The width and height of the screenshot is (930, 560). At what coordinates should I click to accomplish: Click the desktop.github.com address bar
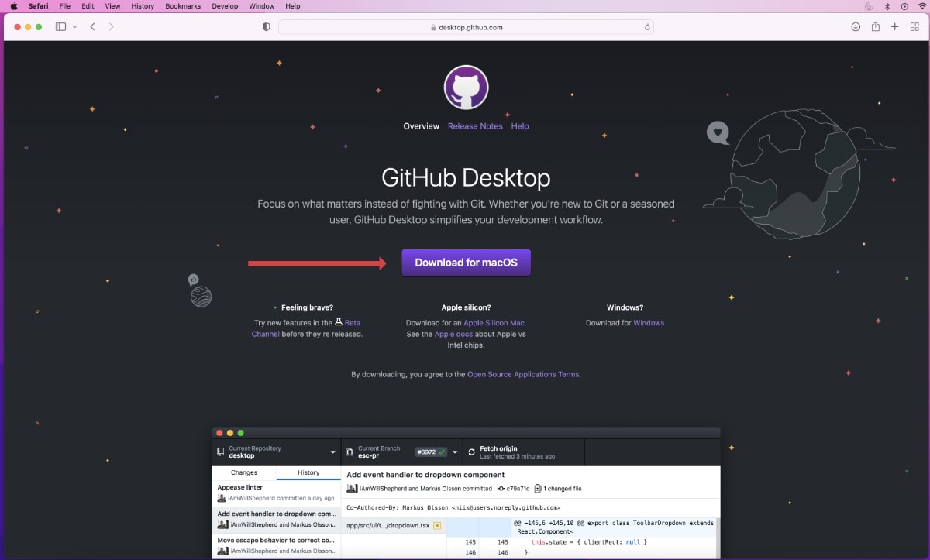point(465,27)
